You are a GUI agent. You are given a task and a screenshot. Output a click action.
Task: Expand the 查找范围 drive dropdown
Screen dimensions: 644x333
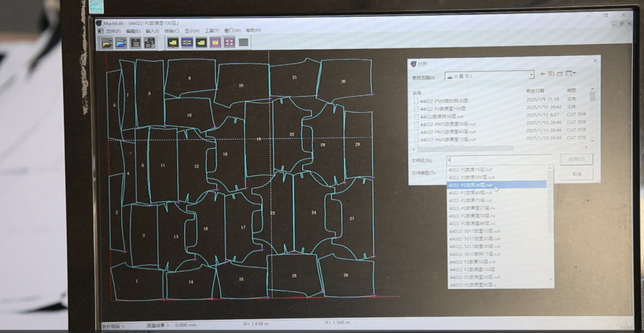531,75
